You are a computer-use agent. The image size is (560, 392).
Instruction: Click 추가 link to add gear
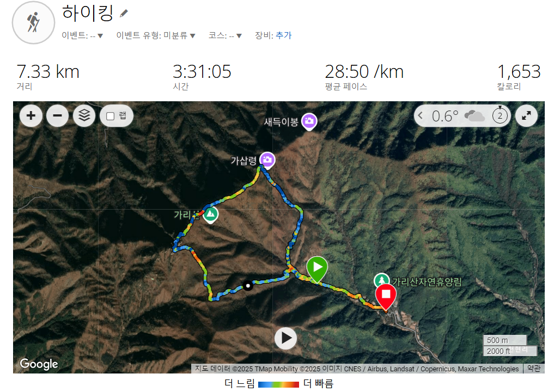(x=284, y=35)
